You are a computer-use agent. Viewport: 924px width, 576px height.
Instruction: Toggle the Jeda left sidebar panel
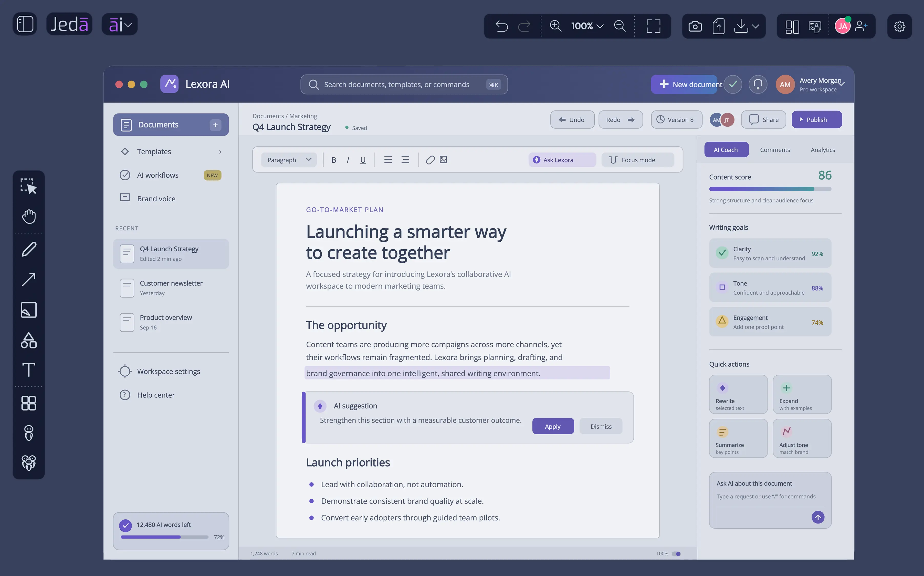(x=25, y=24)
